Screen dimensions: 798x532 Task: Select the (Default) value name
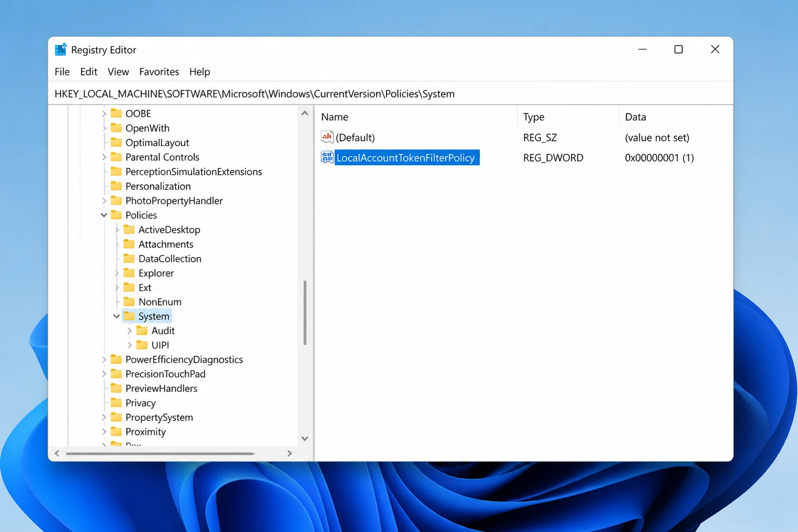click(355, 137)
